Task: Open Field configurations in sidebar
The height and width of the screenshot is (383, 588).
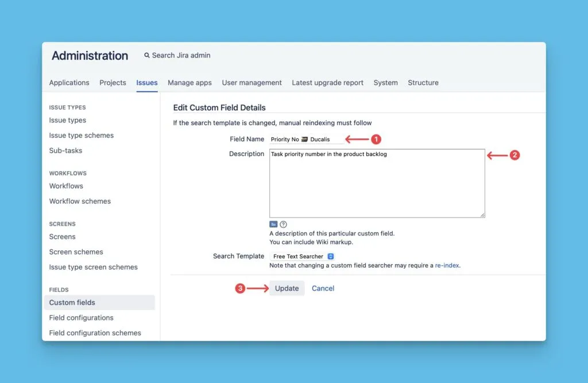Action: (81, 318)
